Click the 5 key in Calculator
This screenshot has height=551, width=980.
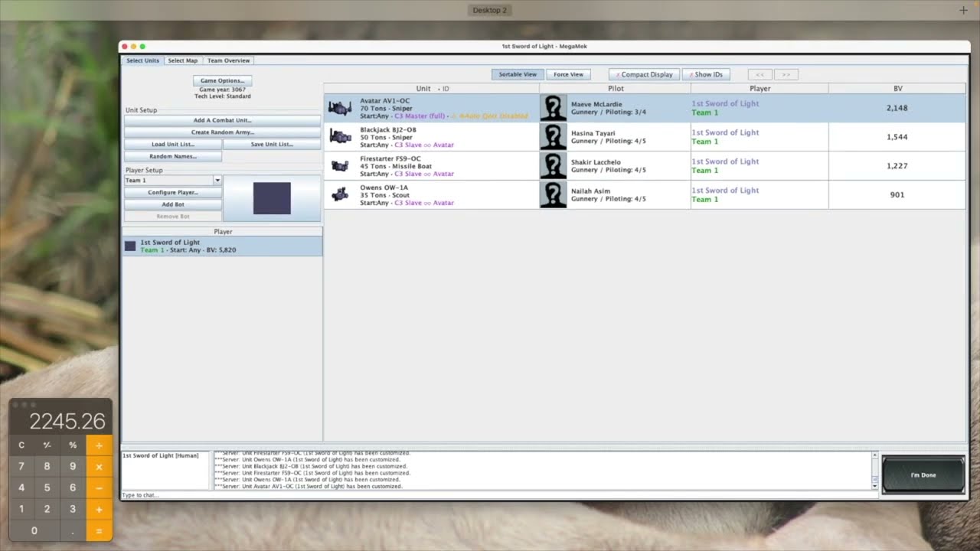pos(47,487)
